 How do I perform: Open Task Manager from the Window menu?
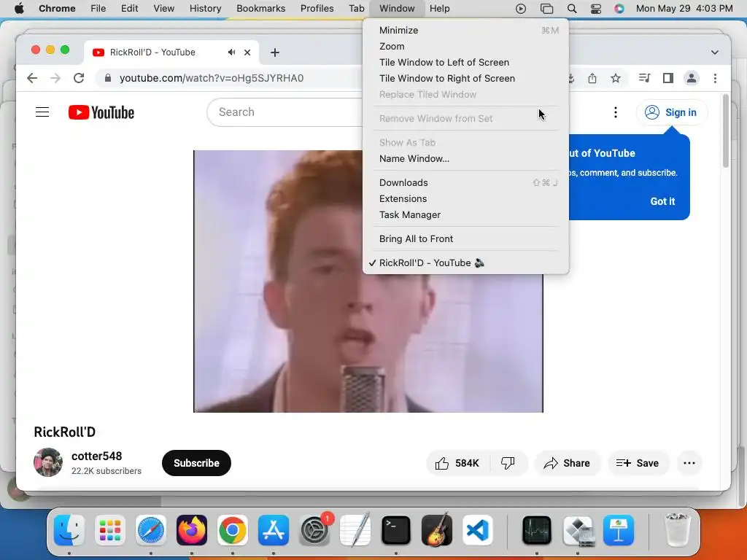tap(466, 215)
